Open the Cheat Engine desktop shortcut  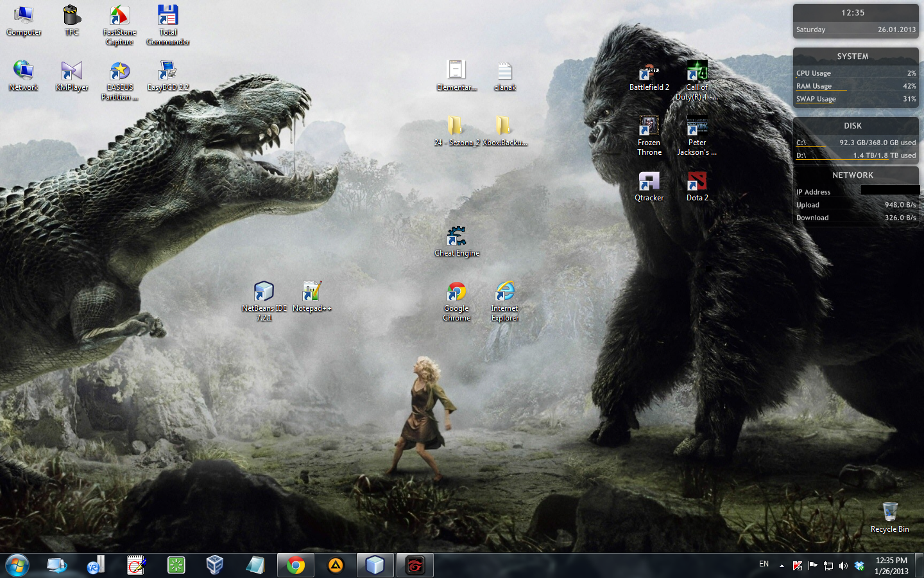pyautogui.click(x=456, y=237)
